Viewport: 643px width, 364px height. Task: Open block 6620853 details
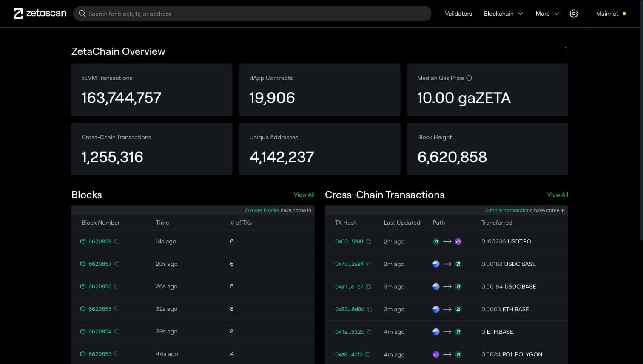coord(100,354)
